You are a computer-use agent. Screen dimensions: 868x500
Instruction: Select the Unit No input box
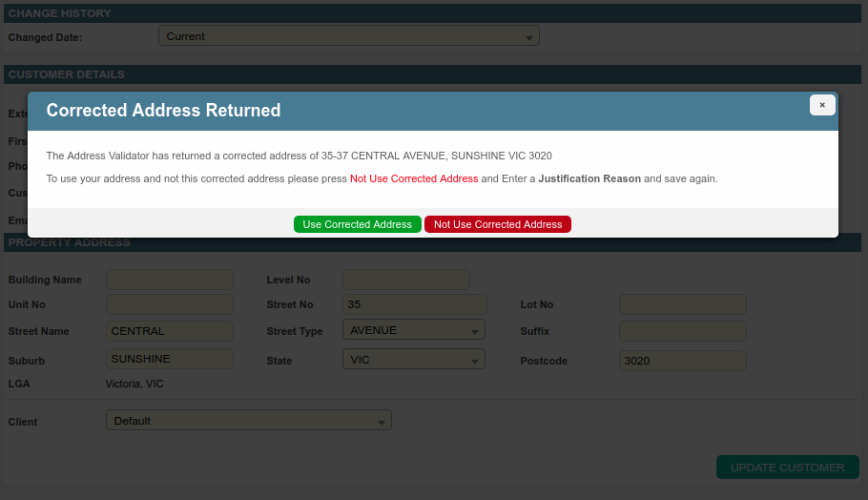pyautogui.click(x=170, y=304)
